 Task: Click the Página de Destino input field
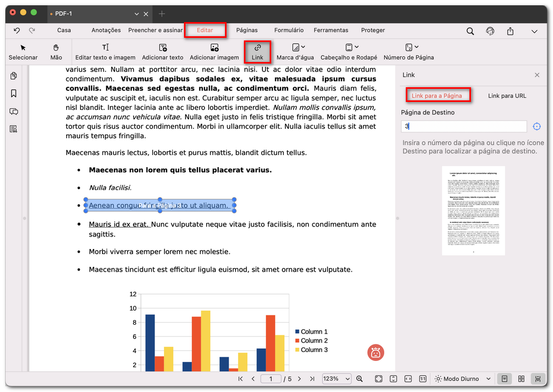463,127
